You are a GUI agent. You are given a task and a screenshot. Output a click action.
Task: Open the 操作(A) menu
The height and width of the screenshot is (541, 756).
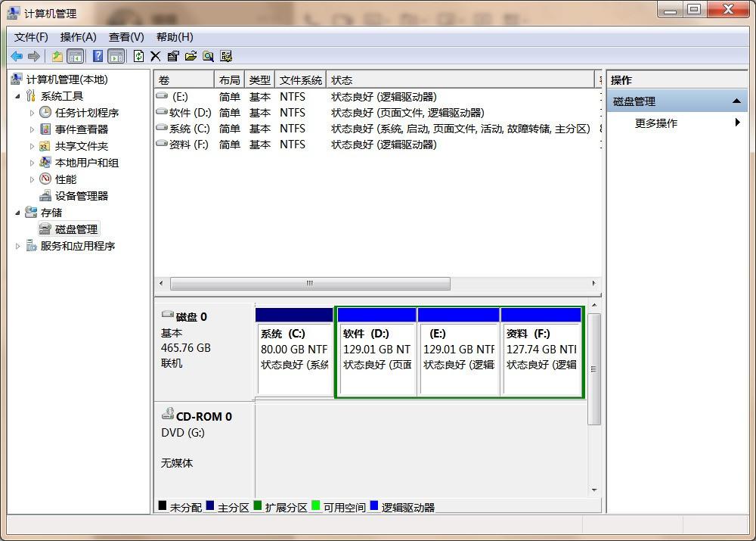[x=78, y=36]
